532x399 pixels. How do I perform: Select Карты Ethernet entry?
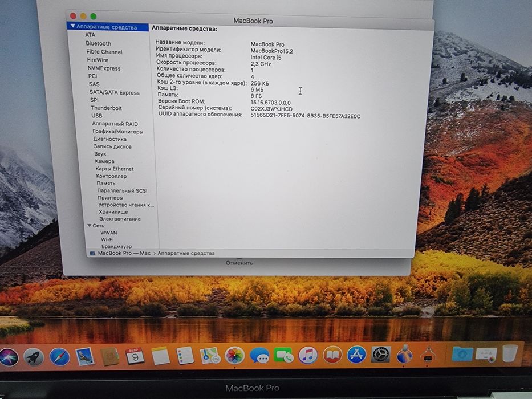click(x=115, y=169)
